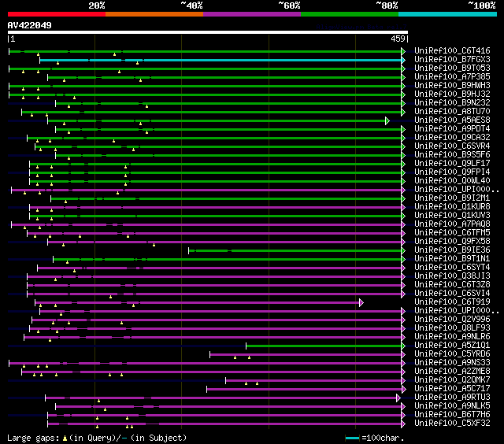Click the short green UniRef100_A5Z1Q1 alignment bar
Viewport: 504px width, 444px height.
[x=323, y=346]
